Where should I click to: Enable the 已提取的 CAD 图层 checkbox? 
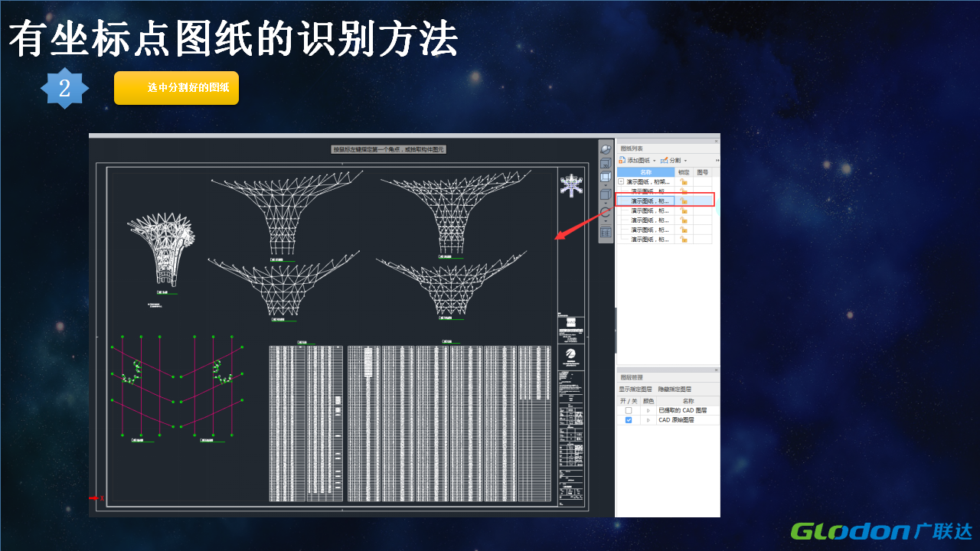[x=629, y=411]
